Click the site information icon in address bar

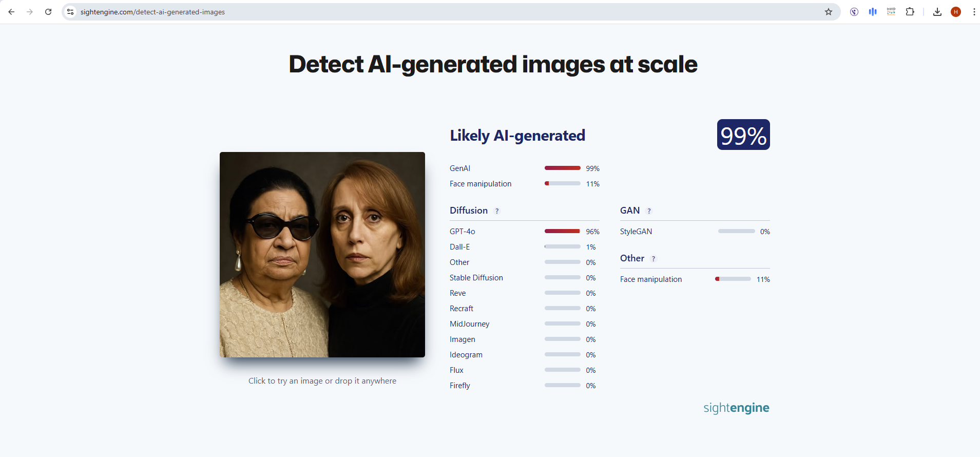(70, 11)
